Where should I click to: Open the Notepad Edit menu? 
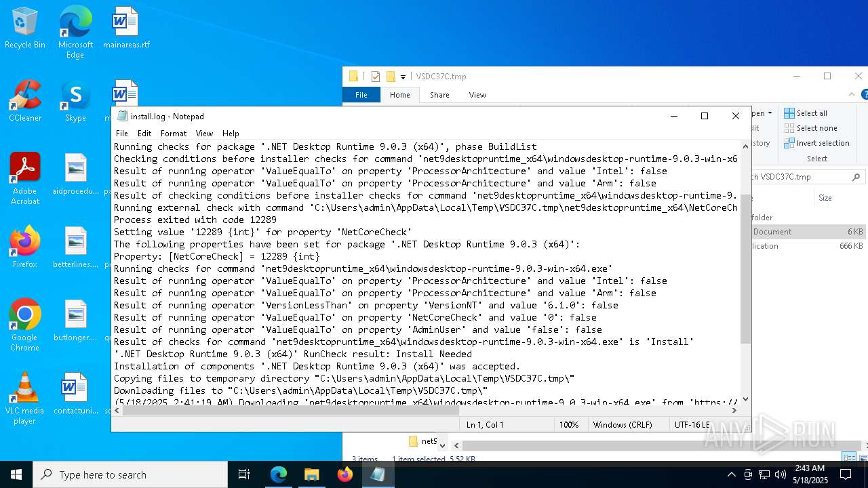click(x=144, y=134)
